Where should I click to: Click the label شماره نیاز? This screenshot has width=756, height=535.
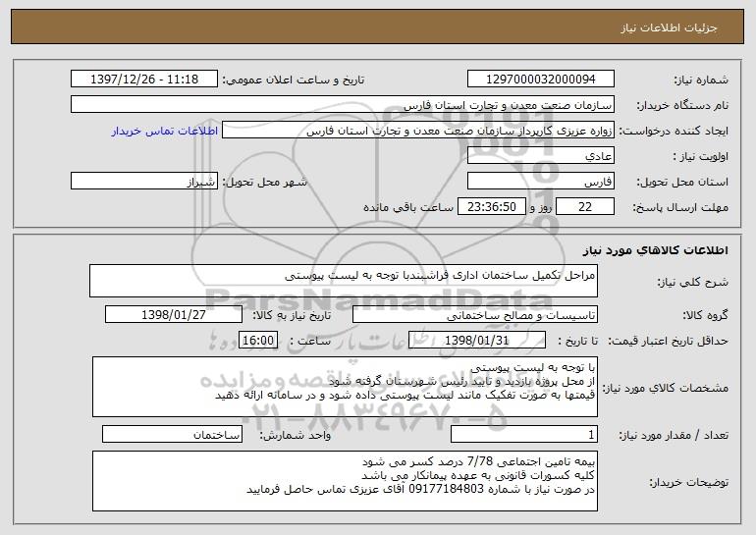[701, 80]
